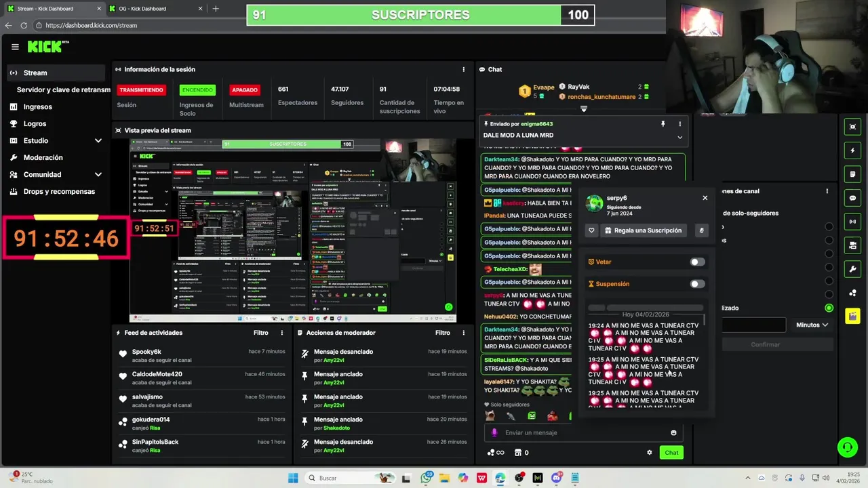Image resolution: width=868 pixels, height=488 pixels.
Task: Open Discord from the taskbar
Action: coord(556,478)
